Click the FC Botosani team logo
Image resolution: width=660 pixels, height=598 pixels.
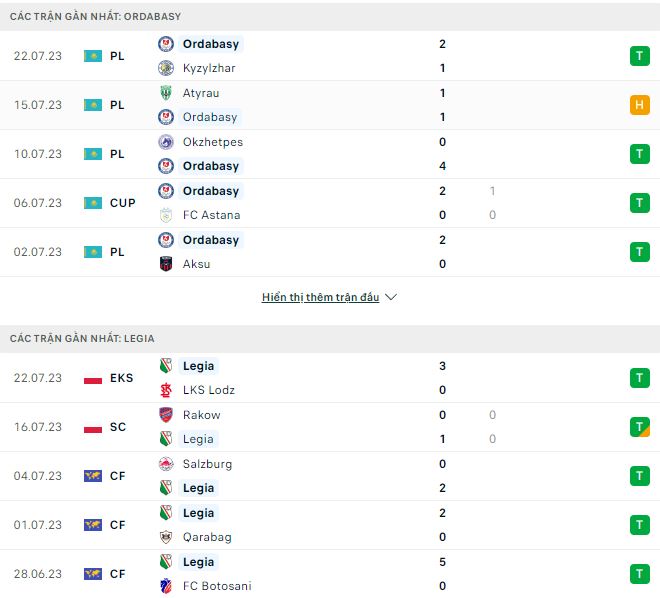point(166,586)
